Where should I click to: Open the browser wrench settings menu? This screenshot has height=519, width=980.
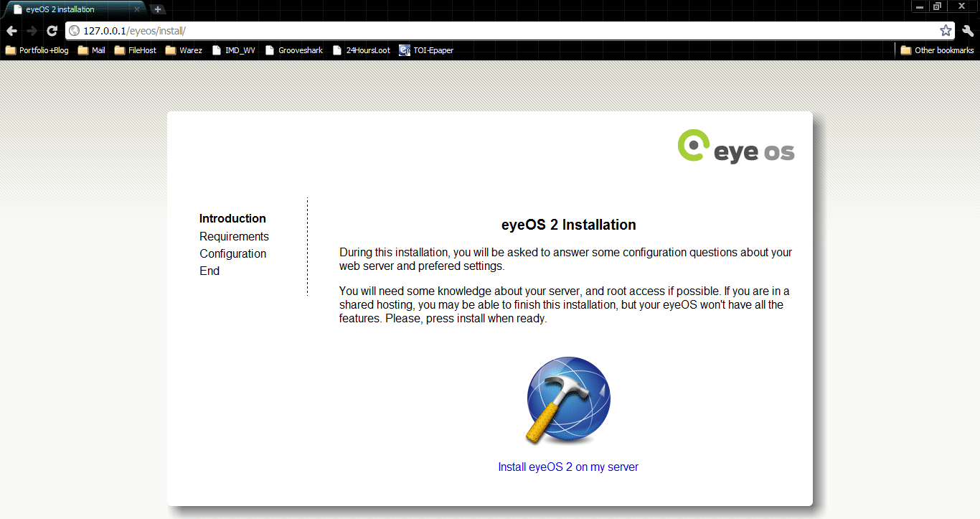(x=968, y=31)
